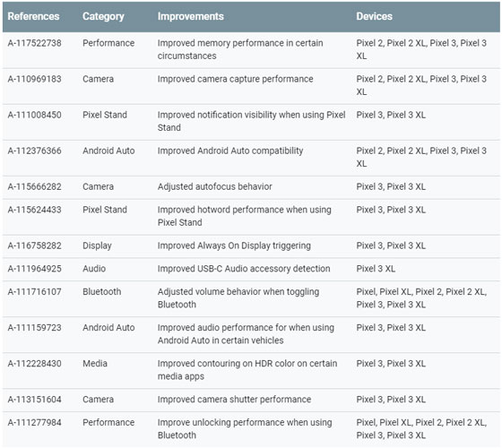The height and width of the screenshot is (448, 502).
Task: Click 'Improved audio performance' Android Auto description
Action: tap(246, 333)
